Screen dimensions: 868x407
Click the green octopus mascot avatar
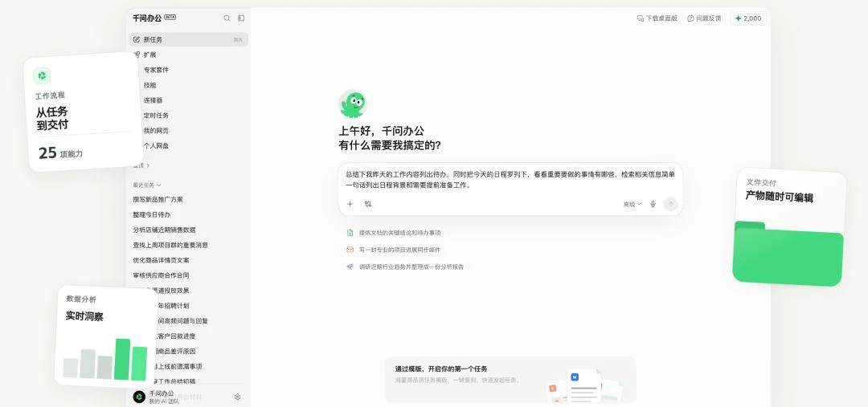(352, 104)
